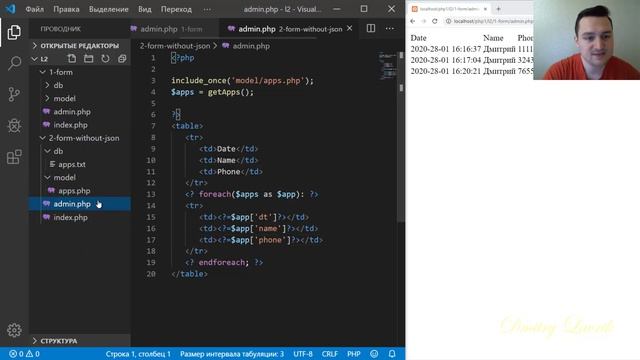The height and width of the screenshot is (360, 640).
Task: Place cursor on getApps() code line
Action: pos(212,92)
